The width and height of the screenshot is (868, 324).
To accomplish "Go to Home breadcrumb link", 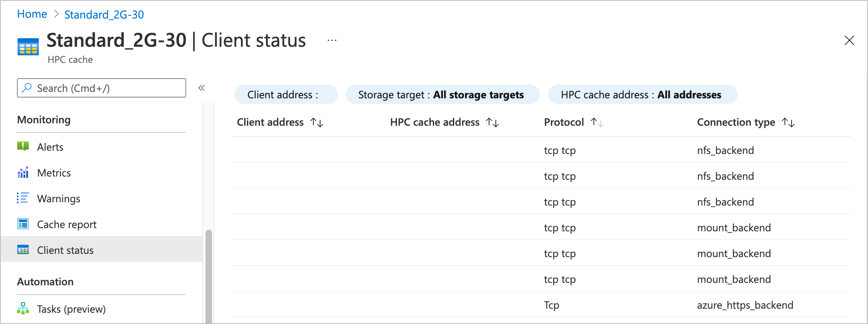I will (32, 14).
